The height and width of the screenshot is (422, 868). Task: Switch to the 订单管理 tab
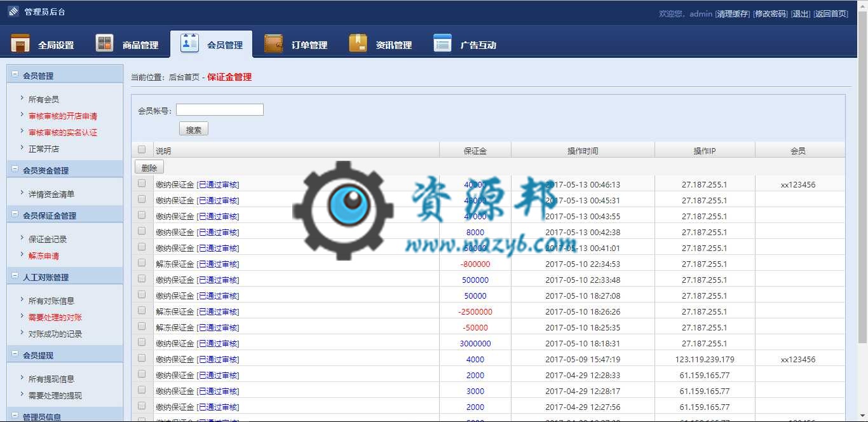pyautogui.click(x=296, y=44)
